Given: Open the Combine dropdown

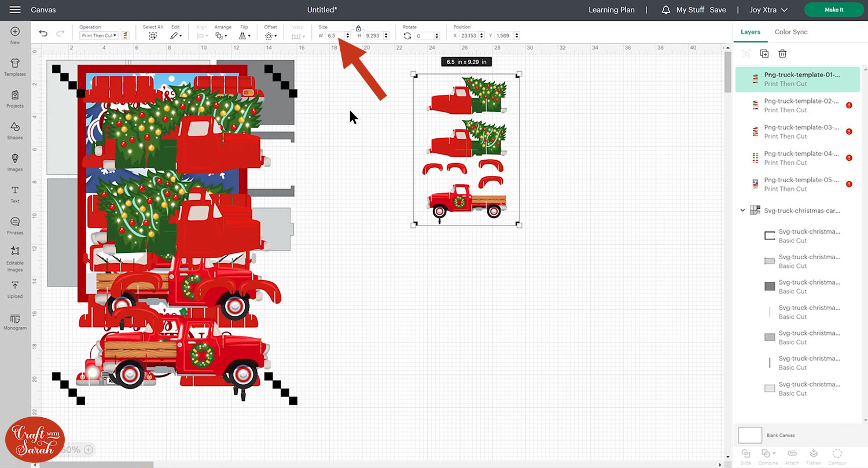Looking at the screenshot, I should pos(768,456).
